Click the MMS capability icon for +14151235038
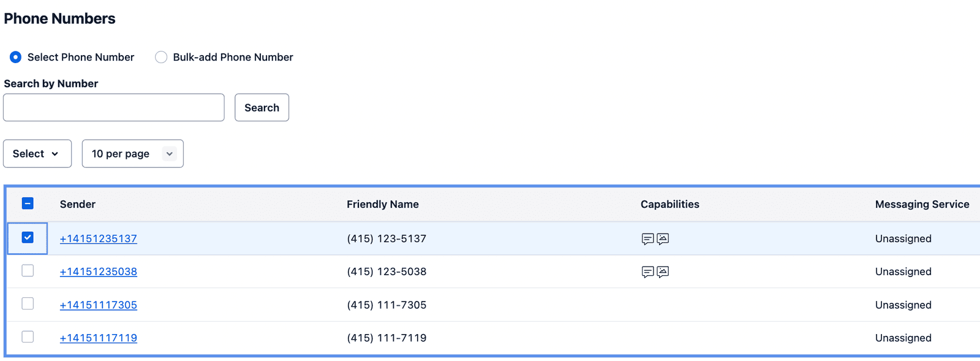The image size is (980, 361). (663, 272)
